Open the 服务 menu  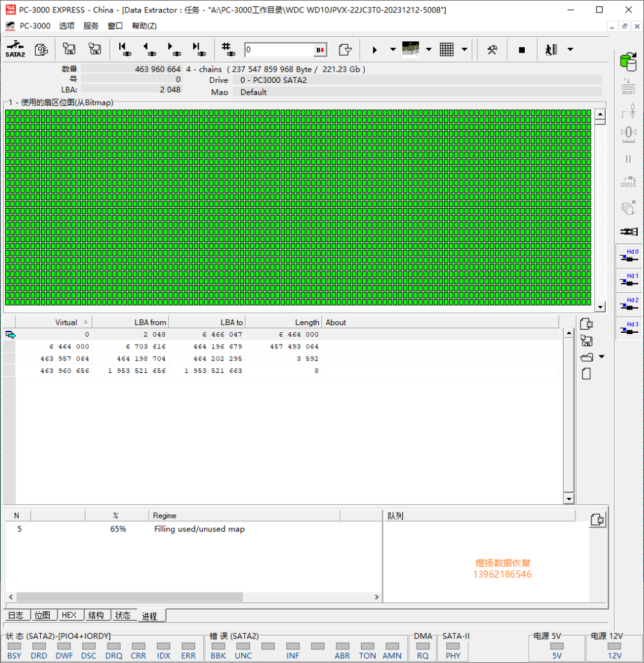(x=91, y=26)
